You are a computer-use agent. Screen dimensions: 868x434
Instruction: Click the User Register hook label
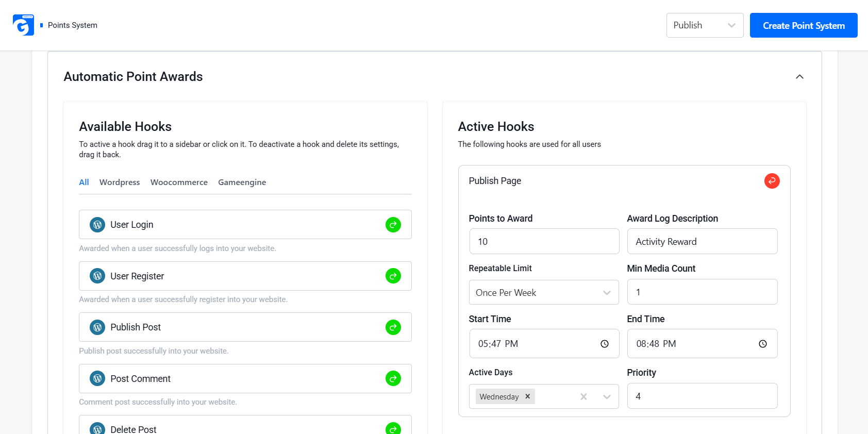(137, 276)
